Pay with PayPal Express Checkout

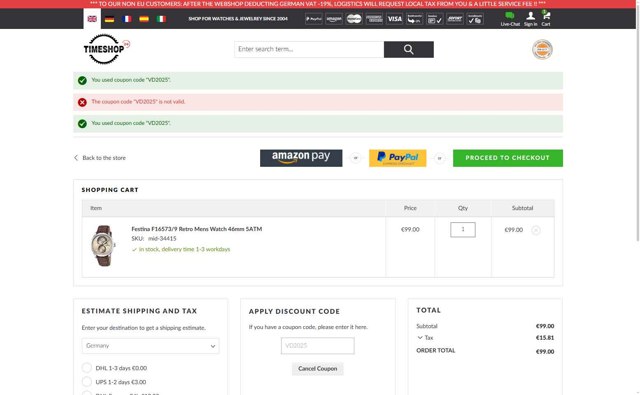[398, 158]
